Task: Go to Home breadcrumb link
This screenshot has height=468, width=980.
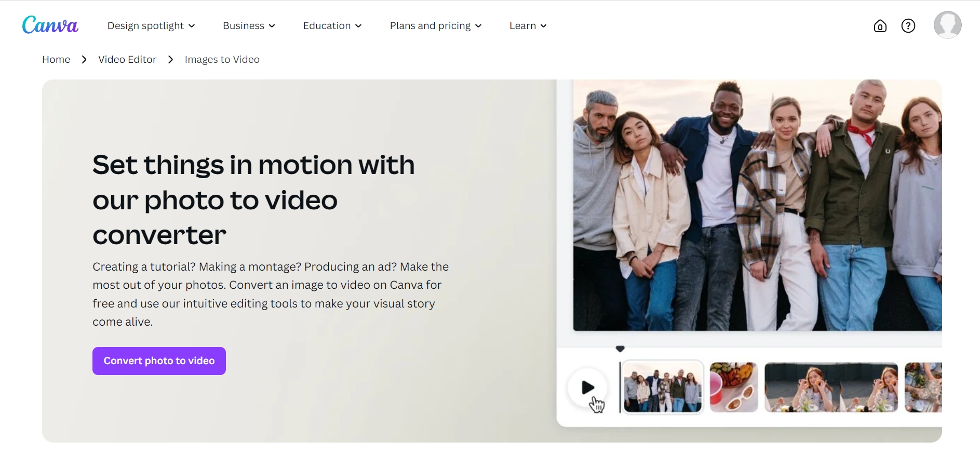Action: (56, 59)
